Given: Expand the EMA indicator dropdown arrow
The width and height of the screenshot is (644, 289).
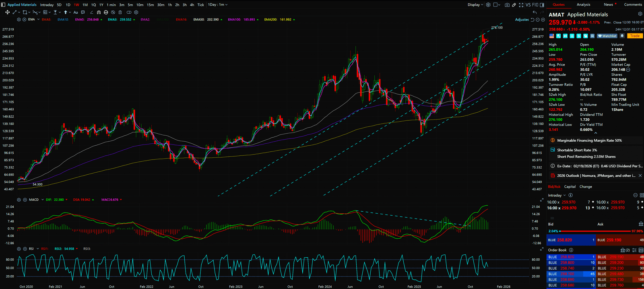Looking at the screenshot, I should pos(38,19).
